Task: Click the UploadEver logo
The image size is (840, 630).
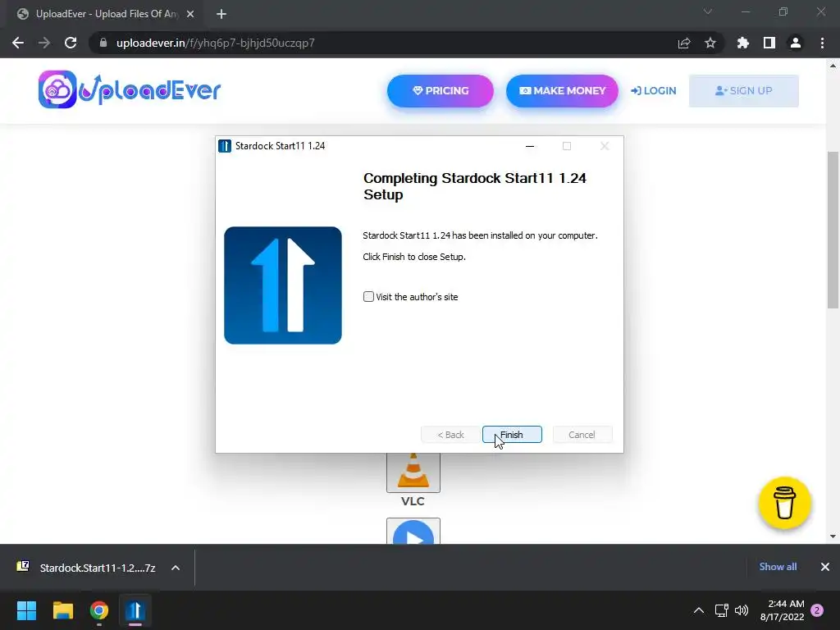Action: [x=130, y=89]
